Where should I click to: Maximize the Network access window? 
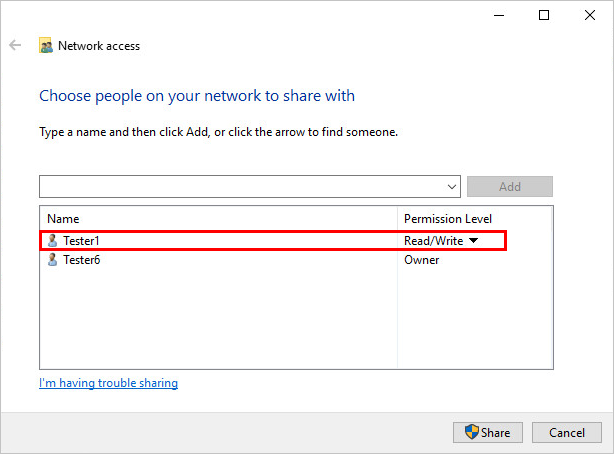[x=543, y=15]
